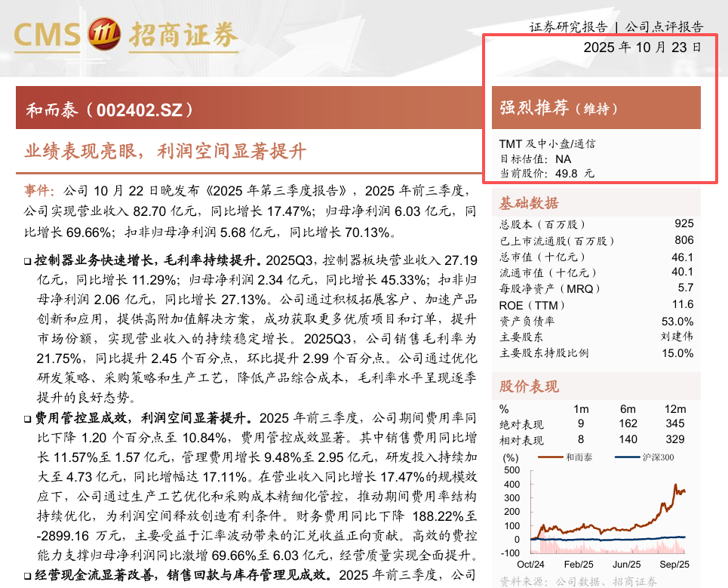Click the -100 y-axis label on chart

point(510,553)
